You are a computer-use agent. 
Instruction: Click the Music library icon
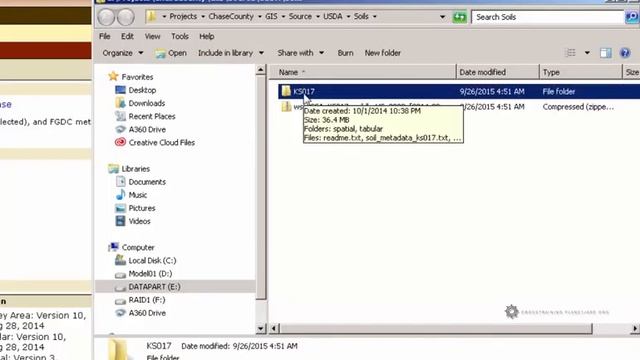120,195
